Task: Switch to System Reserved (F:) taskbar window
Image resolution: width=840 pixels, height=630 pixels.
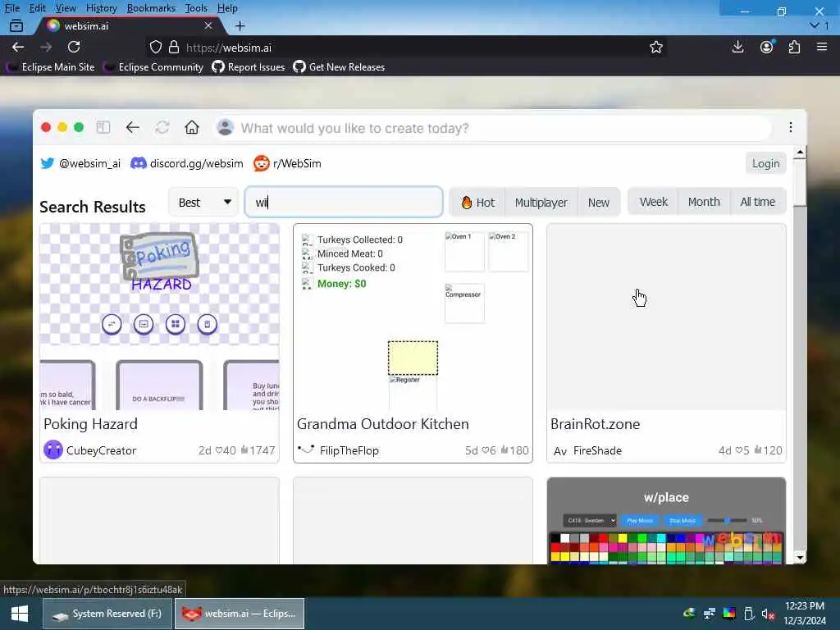Action: (x=107, y=614)
